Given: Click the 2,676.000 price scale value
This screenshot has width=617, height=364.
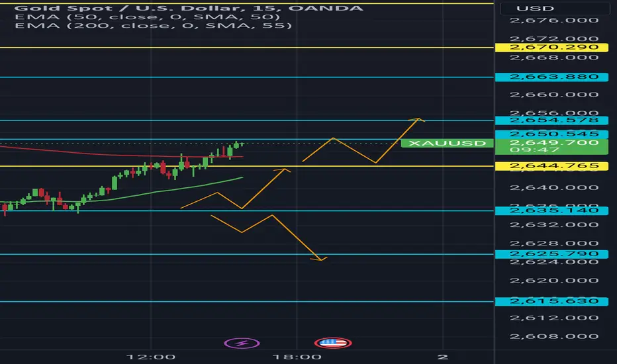Looking at the screenshot, I should pyautogui.click(x=554, y=21).
